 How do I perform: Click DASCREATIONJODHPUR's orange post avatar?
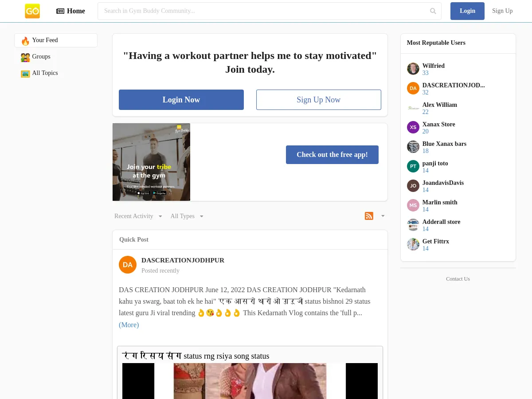[x=128, y=265]
